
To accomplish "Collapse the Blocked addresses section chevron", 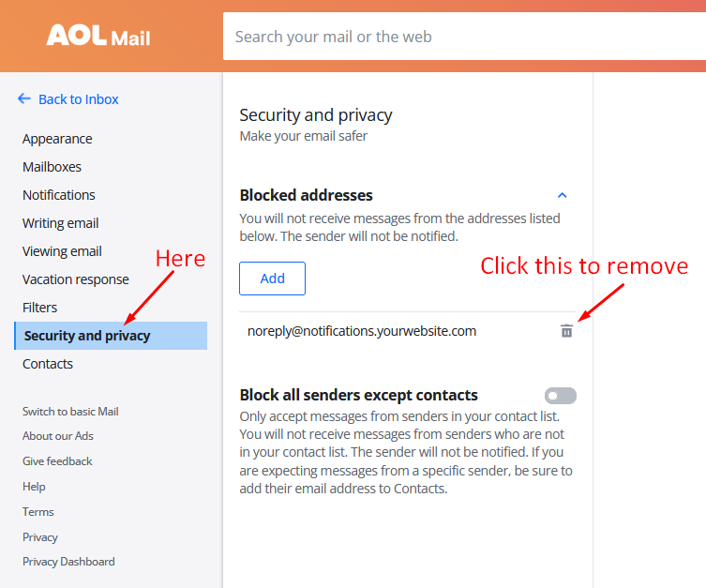I will pyautogui.click(x=562, y=195).
